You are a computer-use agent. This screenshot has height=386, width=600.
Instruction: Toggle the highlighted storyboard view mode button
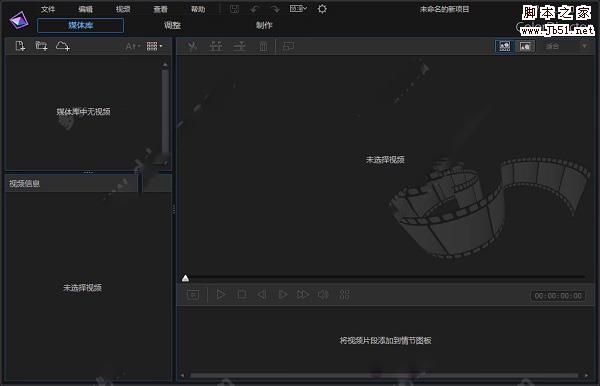point(505,46)
